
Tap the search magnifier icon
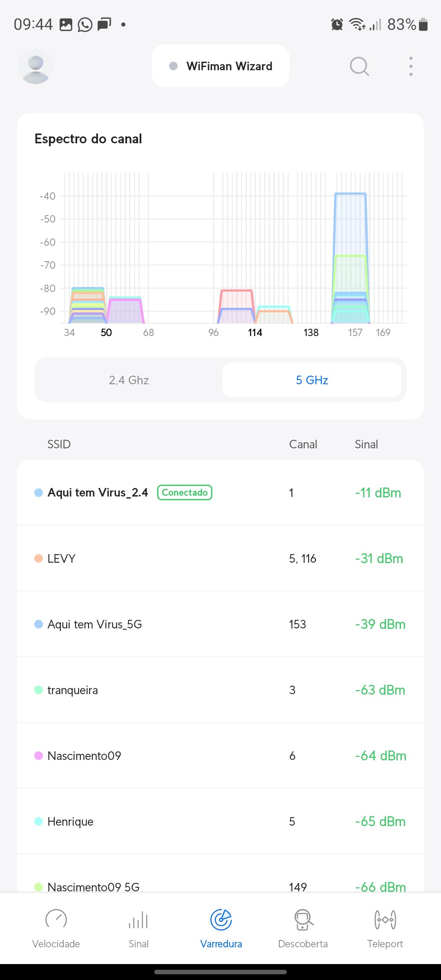pyautogui.click(x=359, y=66)
